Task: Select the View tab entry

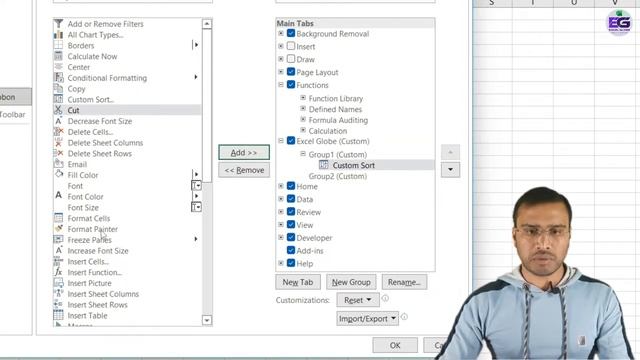Action: 304,225
